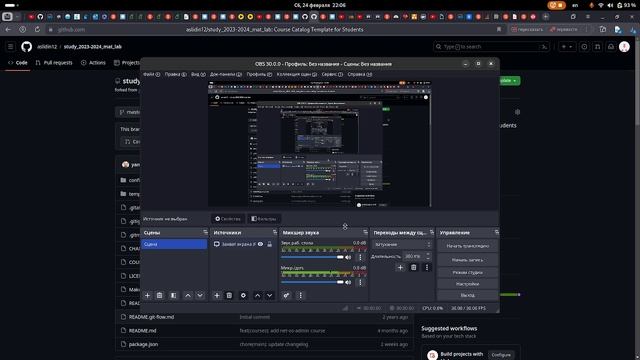Move the source down in the Sources list

pyautogui.click(x=270, y=296)
